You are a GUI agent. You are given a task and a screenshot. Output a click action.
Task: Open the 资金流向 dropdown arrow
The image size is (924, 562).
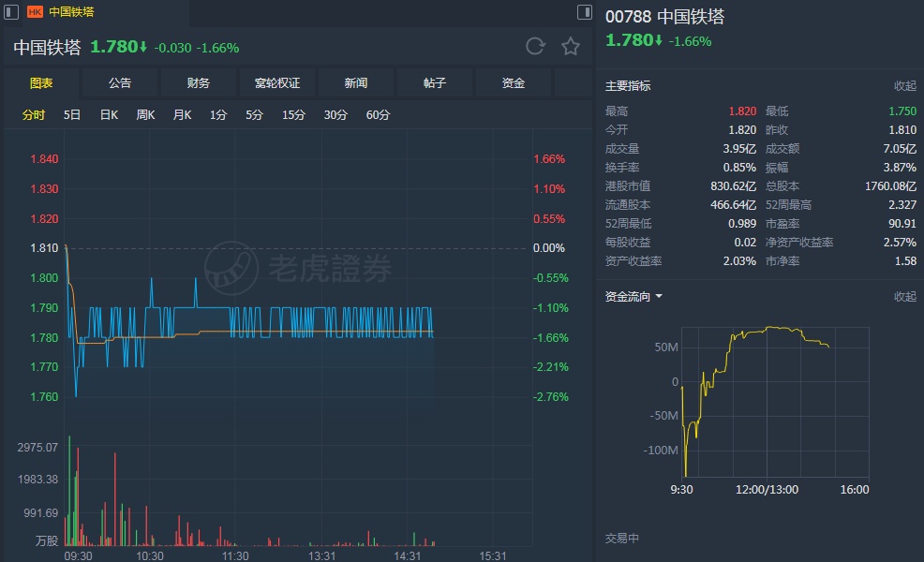pos(659,296)
